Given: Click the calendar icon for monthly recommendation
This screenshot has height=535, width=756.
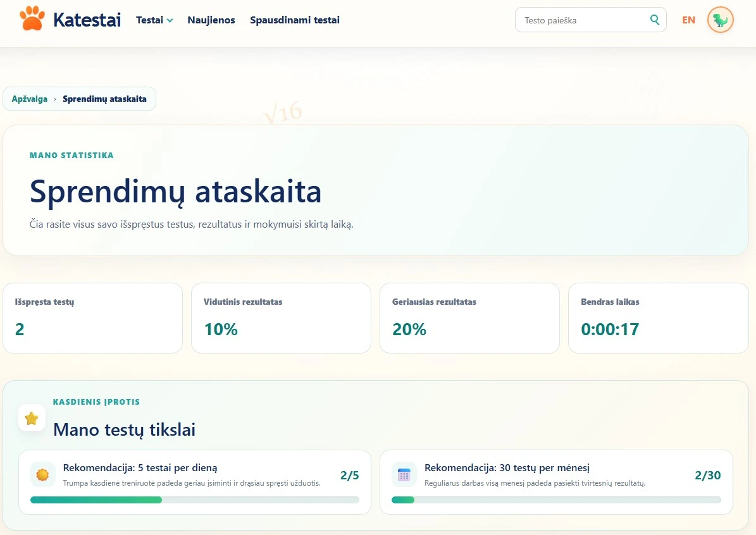Looking at the screenshot, I should tap(404, 475).
